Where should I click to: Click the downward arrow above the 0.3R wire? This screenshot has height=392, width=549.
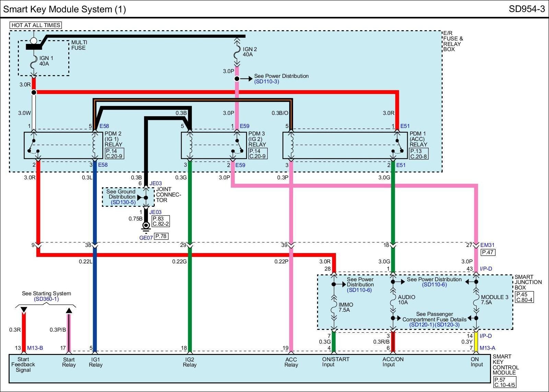[24, 310]
